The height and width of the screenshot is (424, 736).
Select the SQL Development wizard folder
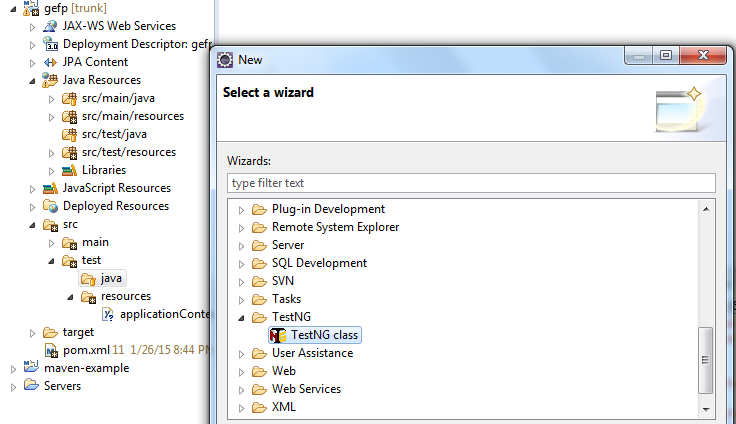(x=319, y=263)
